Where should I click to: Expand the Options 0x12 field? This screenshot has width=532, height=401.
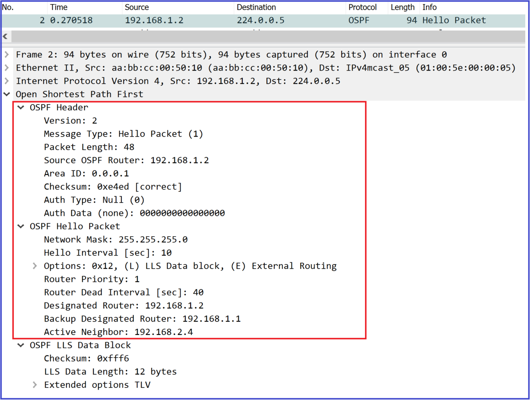(34, 266)
